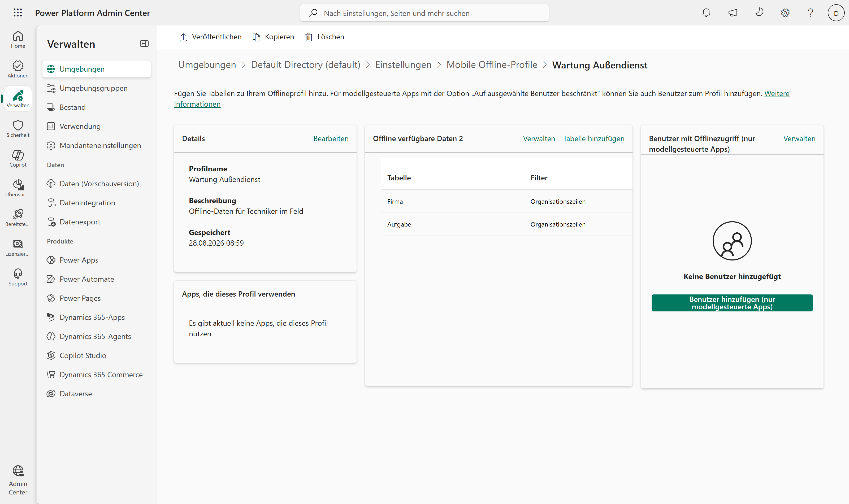Viewport: 849px width, 504px height.
Task: Open Überwachung in left rail
Action: (18, 188)
